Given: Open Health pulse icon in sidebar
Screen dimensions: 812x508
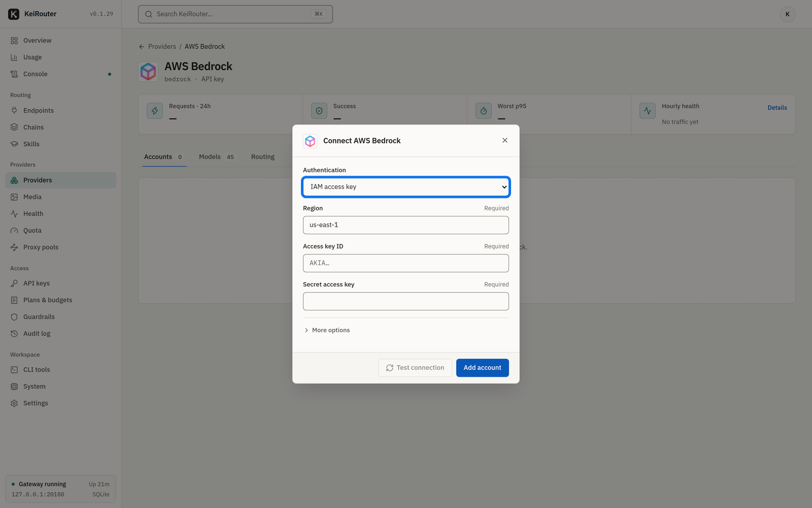Looking at the screenshot, I should click(14, 214).
